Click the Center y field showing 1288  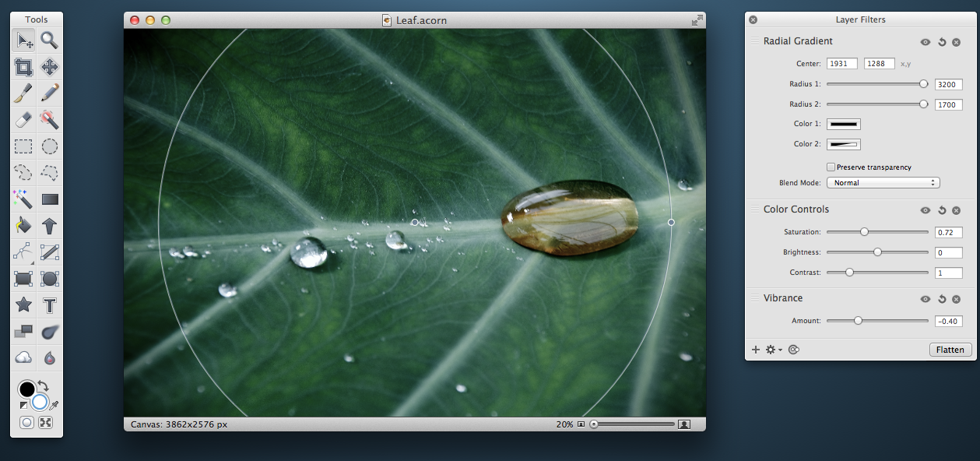click(x=879, y=64)
